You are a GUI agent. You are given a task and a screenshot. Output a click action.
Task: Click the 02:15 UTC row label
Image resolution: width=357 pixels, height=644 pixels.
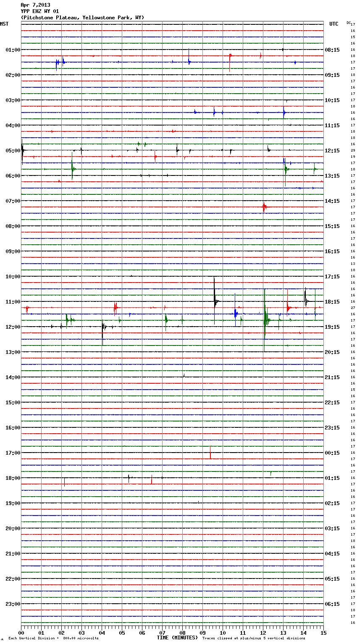click(332, 503)
